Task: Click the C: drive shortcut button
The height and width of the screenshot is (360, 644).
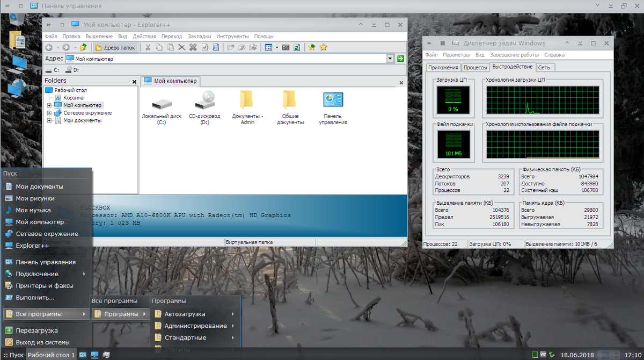Action: [x=53, y=70]
